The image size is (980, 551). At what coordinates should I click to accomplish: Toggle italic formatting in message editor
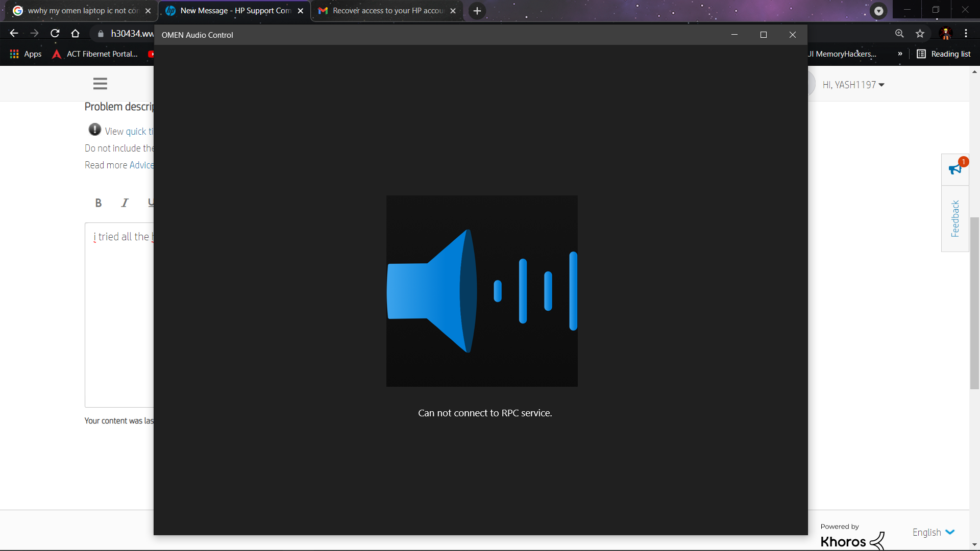[x=125, y=203]
